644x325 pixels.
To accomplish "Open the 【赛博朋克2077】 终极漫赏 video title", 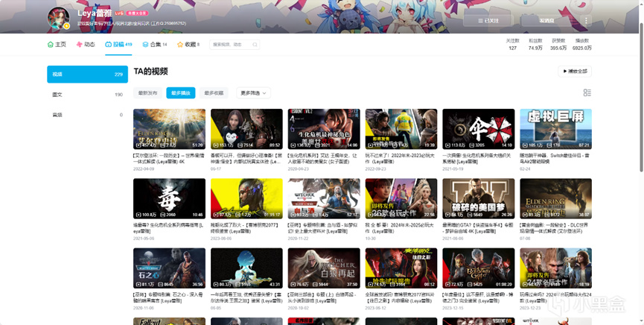I will pyautogui.click(x=246, y=228).
